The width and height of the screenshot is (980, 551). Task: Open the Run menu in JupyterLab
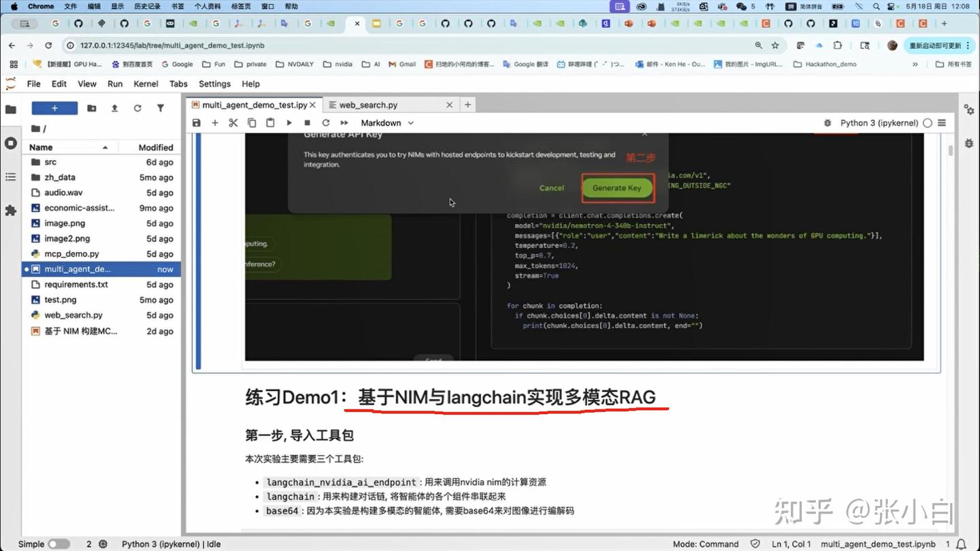click(x=115, y=84)
